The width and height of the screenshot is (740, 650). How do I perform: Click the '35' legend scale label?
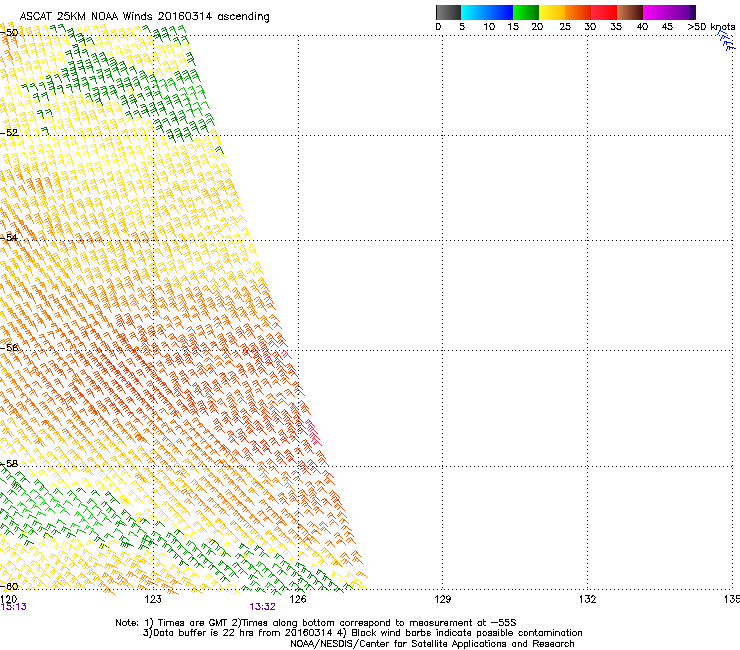coord(616,27)
